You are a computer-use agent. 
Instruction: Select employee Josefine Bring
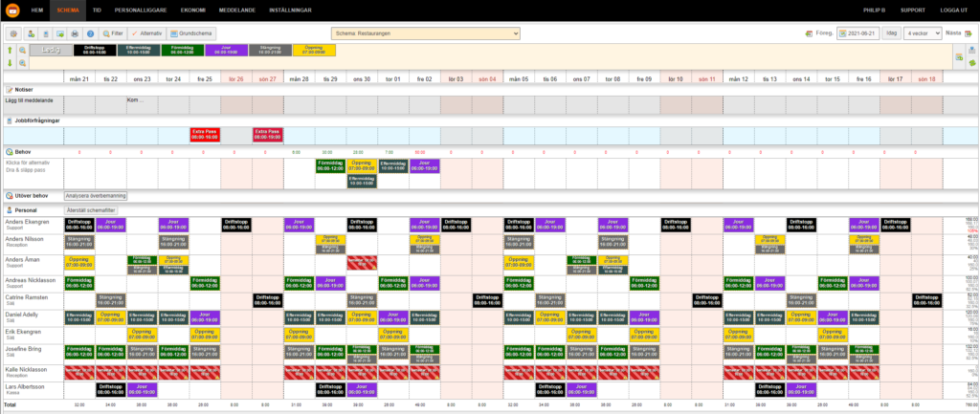coord(22,349)
